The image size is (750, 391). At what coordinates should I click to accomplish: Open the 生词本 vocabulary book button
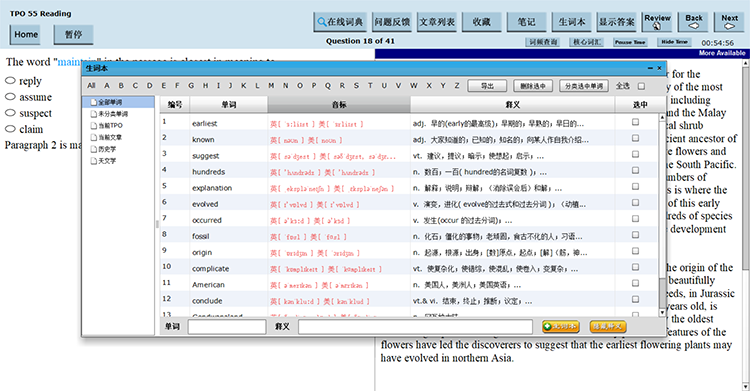click(572, 22)
